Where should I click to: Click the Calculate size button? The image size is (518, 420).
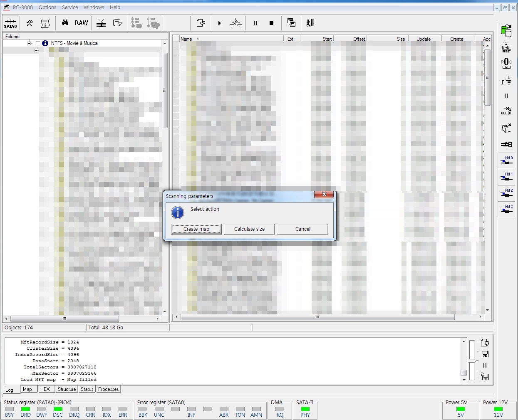(250, 229)
